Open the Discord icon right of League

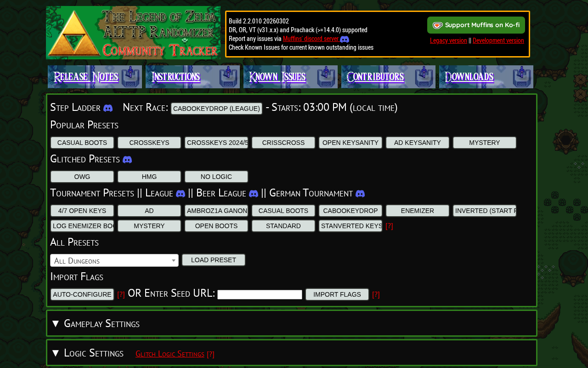pos(181,194)
